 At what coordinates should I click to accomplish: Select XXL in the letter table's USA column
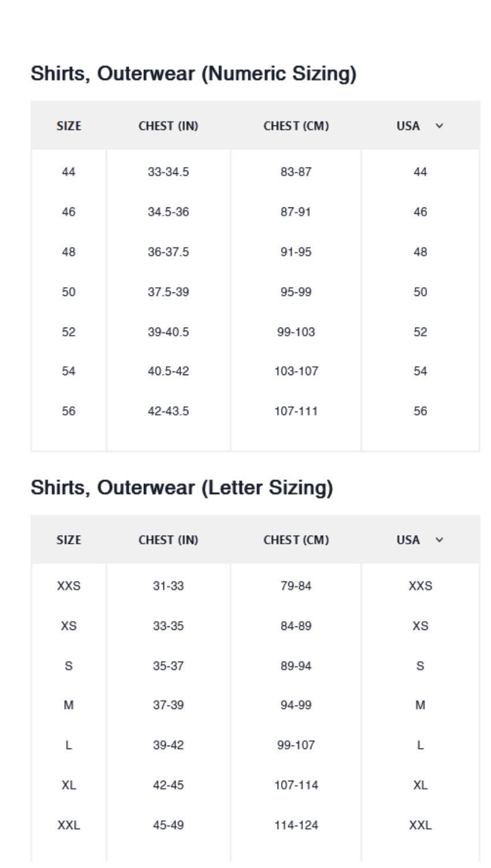click(420, 826)
